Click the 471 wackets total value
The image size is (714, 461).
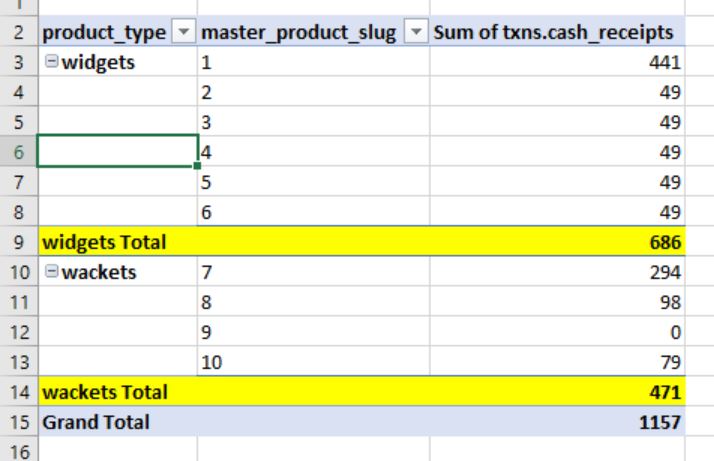coord(665,392)
